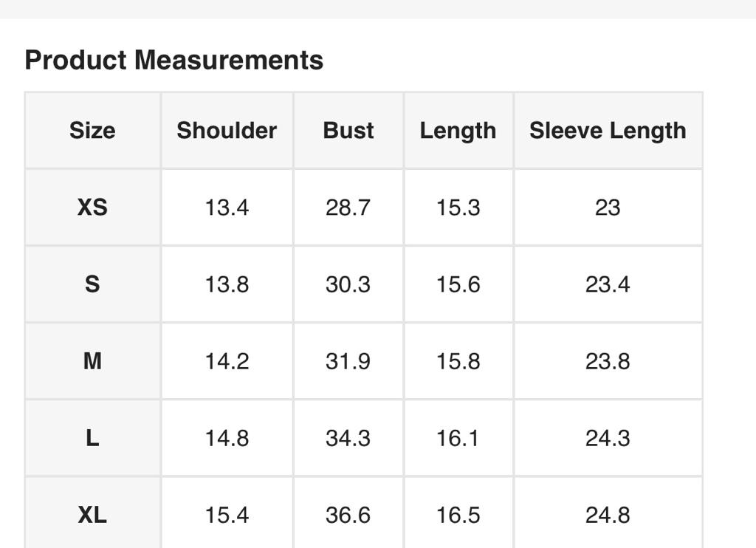Click the XL size row label
The width and height of the screenshot is (756, 548).
coord(92,515)
